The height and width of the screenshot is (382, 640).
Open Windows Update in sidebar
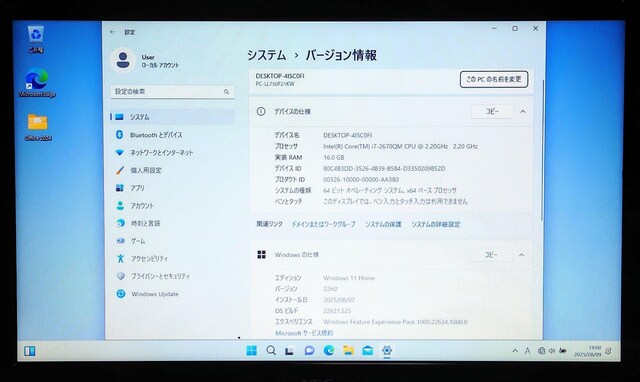(172, 294)
